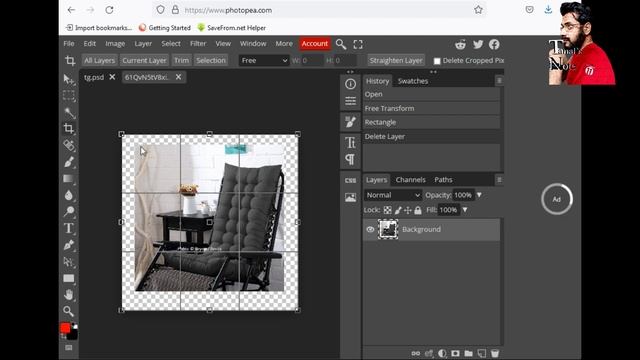Viewport: 640px width, 360px height.
Task: Enable Delete Cropped Pixels checkbox
Action: point(437,61)
